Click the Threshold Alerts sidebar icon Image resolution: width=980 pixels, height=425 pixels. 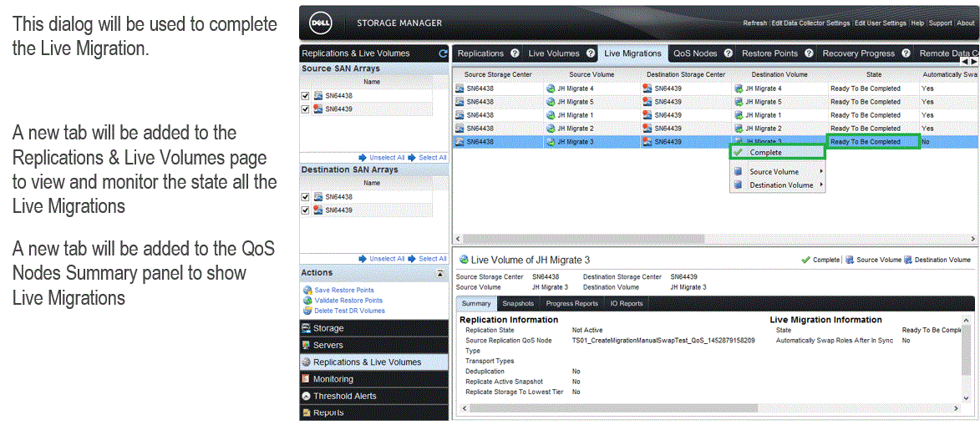[307, 396]
